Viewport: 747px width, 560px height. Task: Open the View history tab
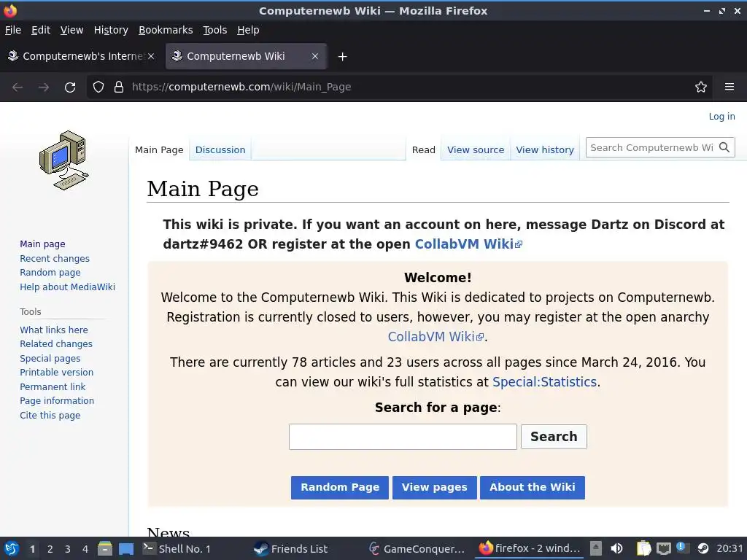(x=545, y=149)
